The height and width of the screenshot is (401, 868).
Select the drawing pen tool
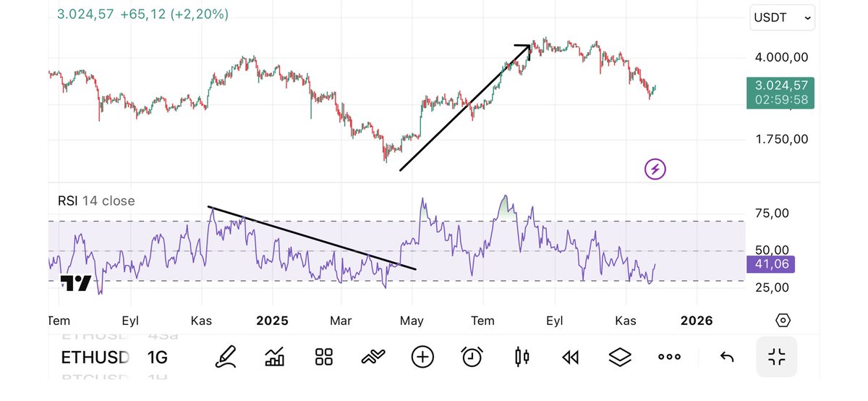click(226, 356)
